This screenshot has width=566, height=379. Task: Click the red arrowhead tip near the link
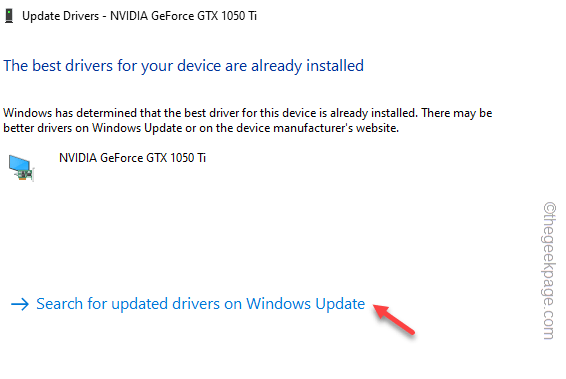click(x=379, y=310)
